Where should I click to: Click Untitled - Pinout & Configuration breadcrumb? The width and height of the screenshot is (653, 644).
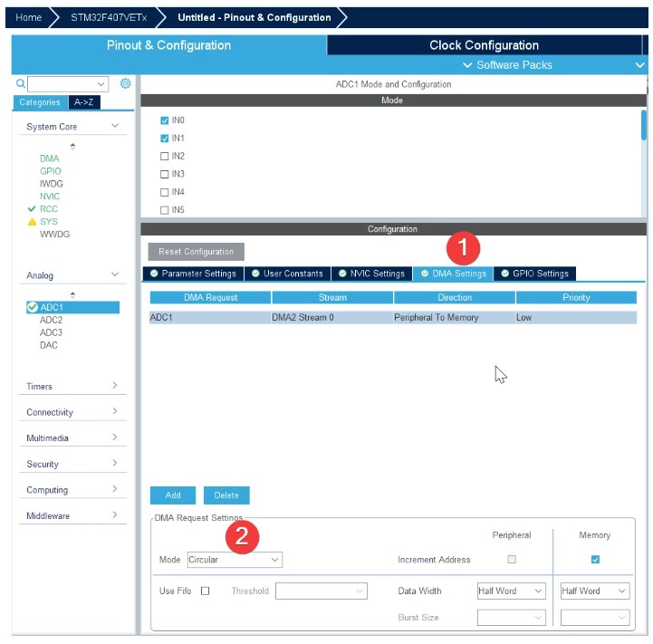254,17
